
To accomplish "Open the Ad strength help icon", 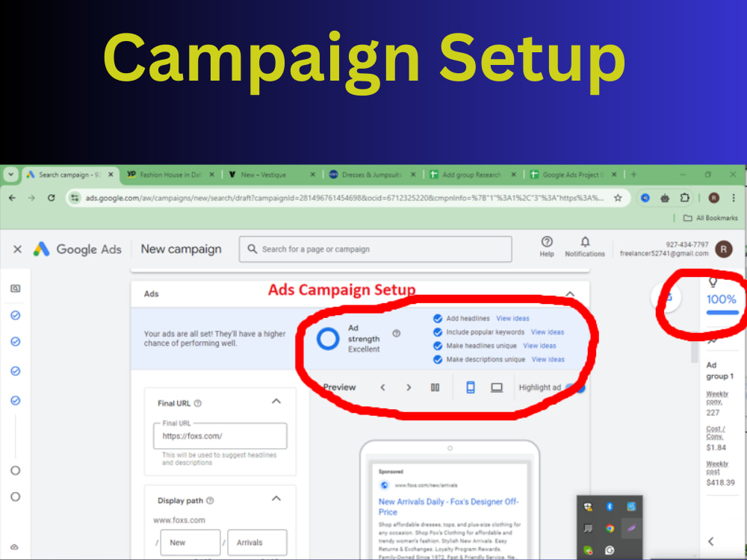I will click(397, 333).
